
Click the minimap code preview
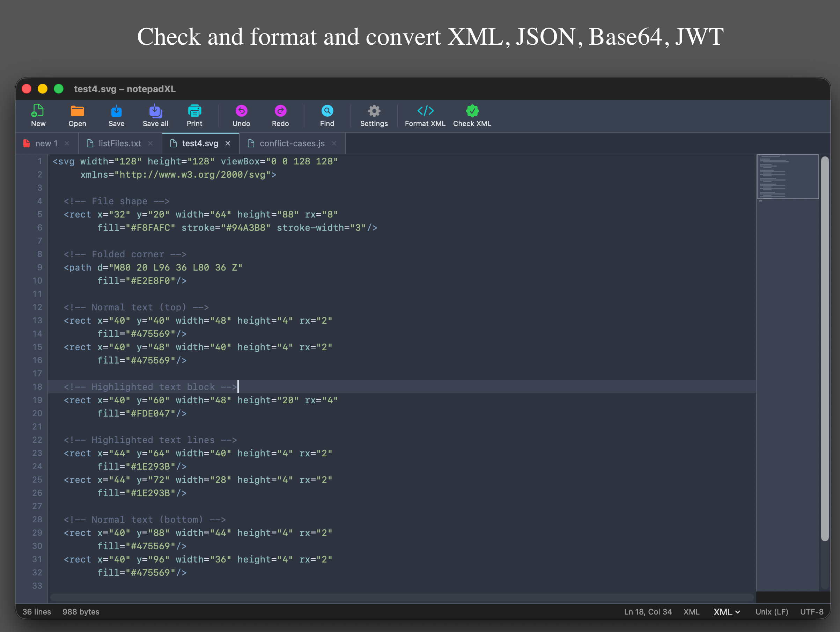point(788,177)
